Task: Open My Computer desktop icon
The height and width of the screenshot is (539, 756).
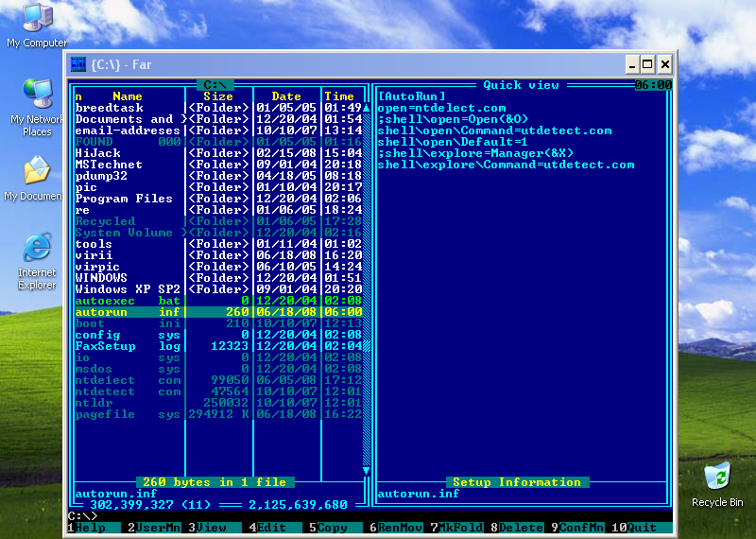Action: (37, 26)
